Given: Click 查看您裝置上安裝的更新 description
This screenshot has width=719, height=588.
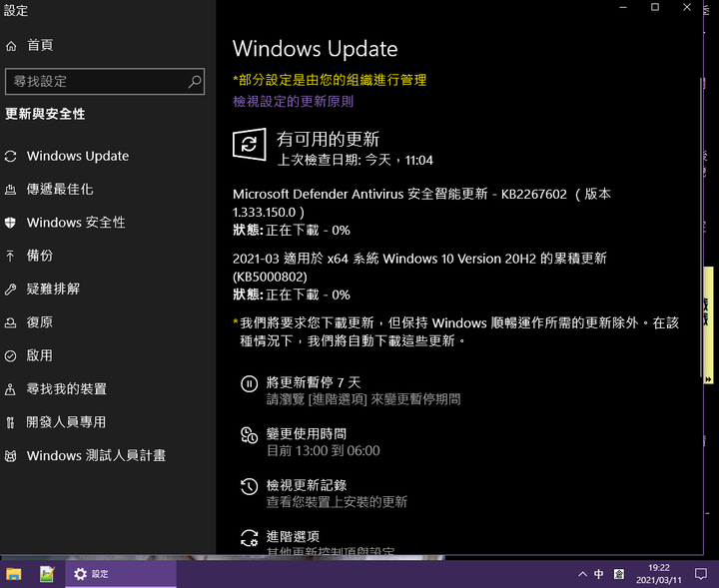Looking at the screenshot, I should tap(337, 502).
